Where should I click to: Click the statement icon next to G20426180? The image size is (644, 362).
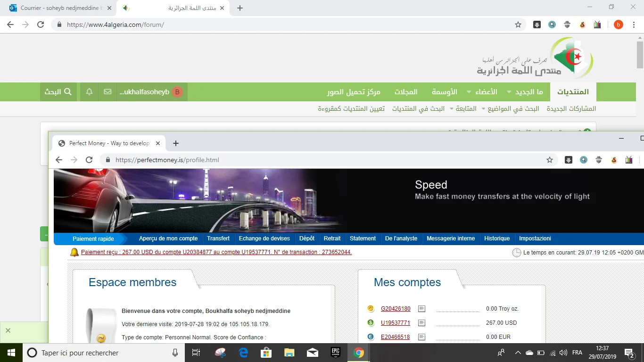(x=421, y=309)
